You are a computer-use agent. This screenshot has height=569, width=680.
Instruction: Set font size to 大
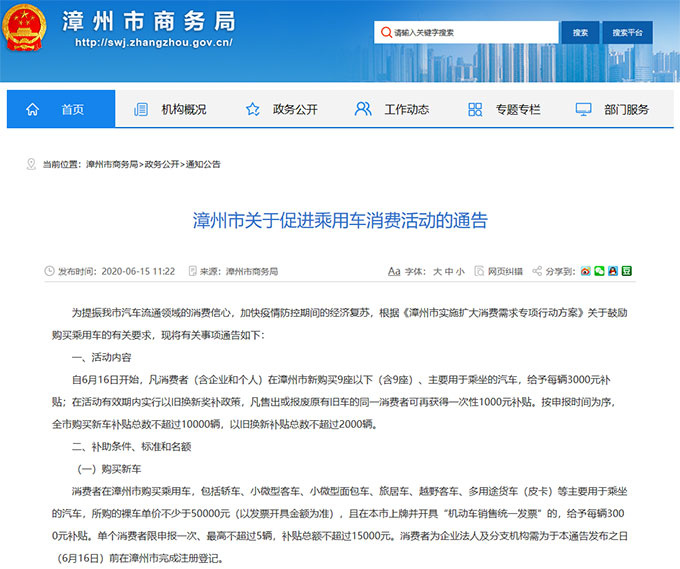(437, 271)
